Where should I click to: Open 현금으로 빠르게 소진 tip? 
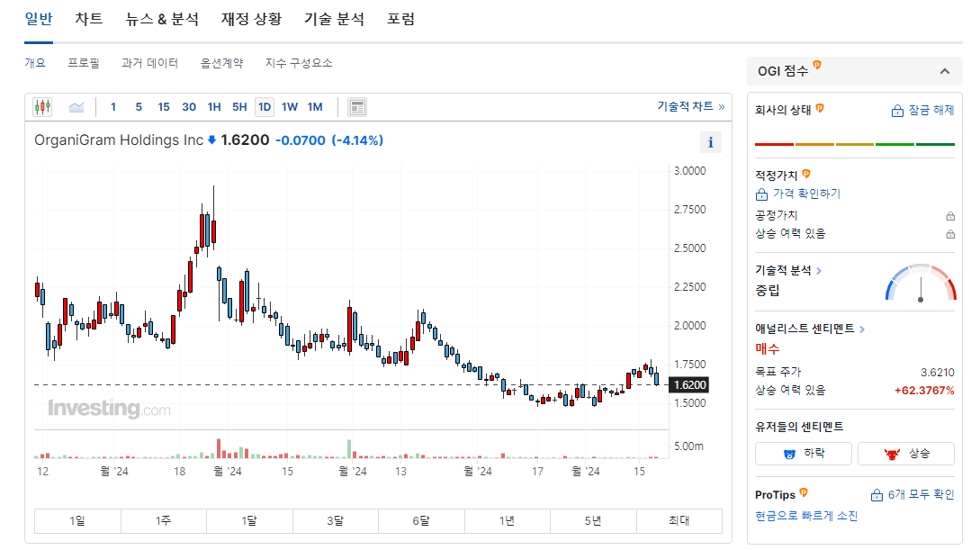pyautogui.click(x=806, y=516)
